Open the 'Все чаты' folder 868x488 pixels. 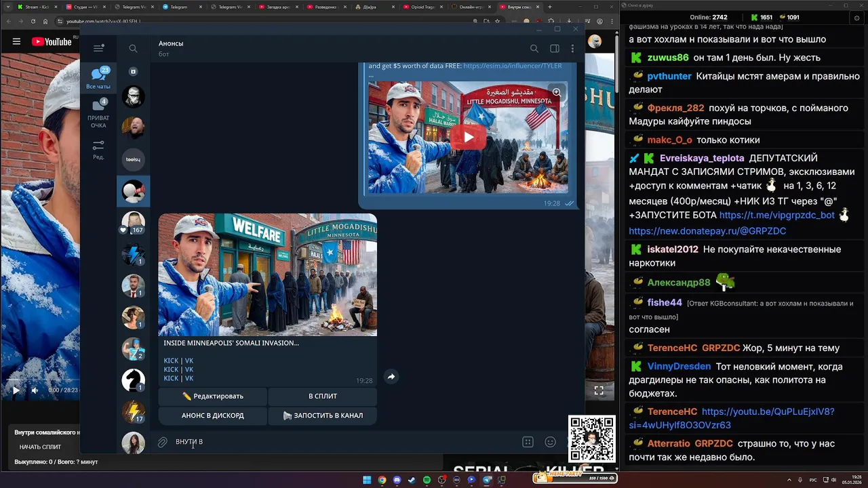(98, 77)
